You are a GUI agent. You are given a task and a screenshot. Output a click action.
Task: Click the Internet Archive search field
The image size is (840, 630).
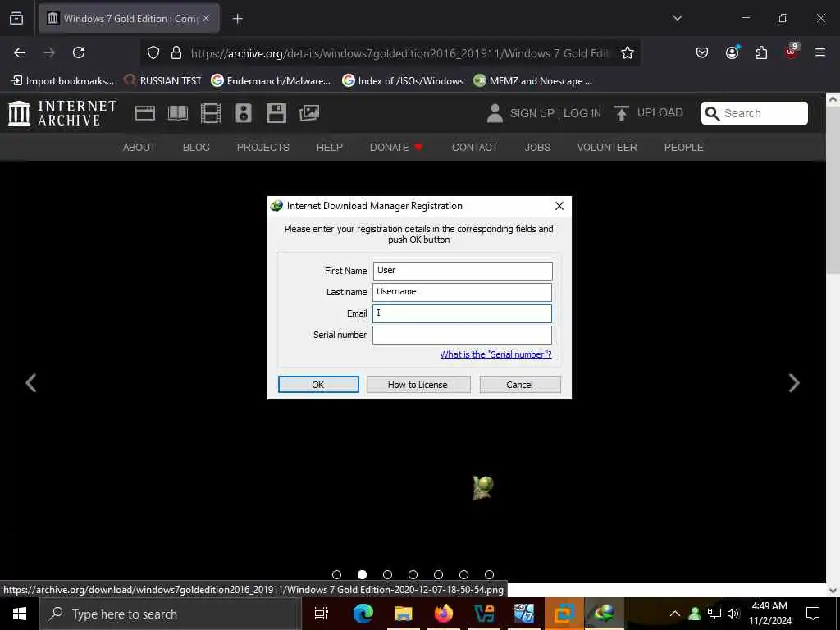click(x=755, y=113)
